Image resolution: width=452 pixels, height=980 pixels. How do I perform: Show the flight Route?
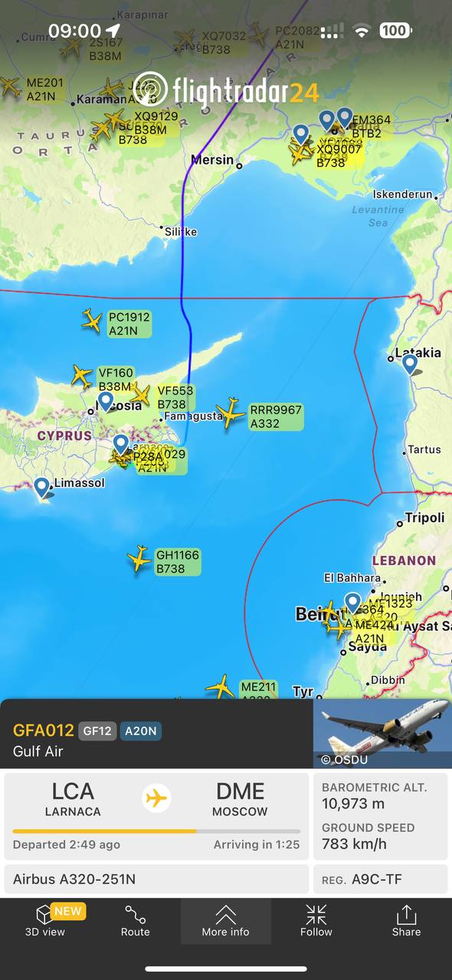coord(136,921)
